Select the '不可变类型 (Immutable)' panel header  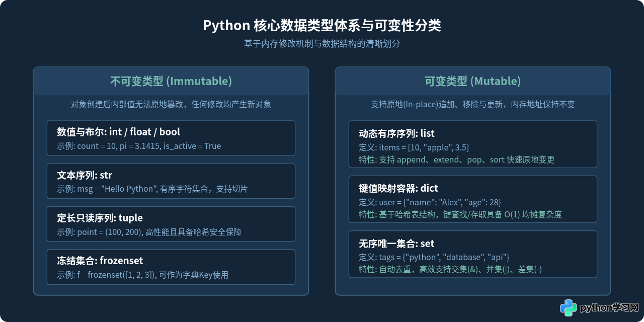(x=171, y=81)
